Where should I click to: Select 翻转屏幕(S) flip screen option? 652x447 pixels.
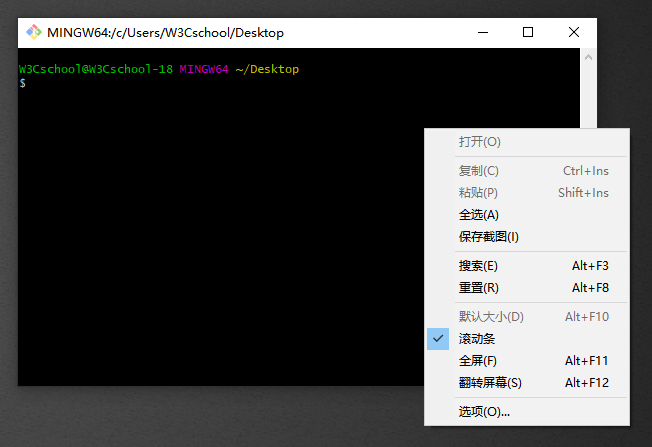click(490, 383)
